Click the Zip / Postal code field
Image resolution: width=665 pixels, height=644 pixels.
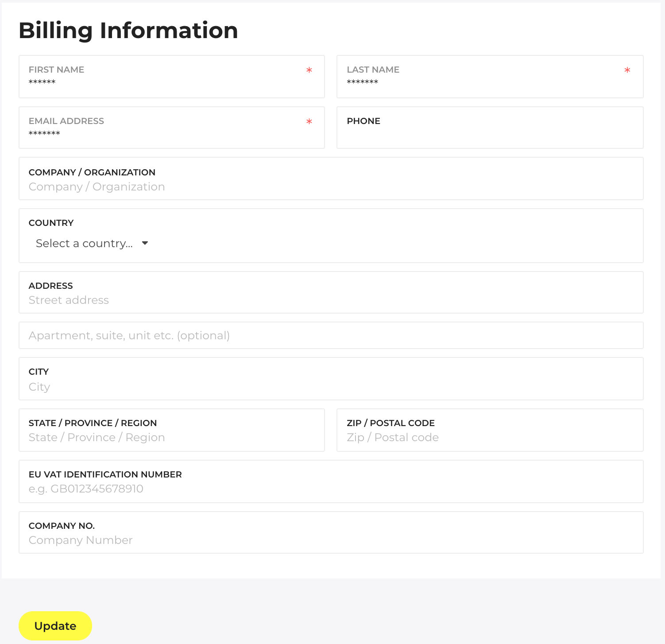pos(490,430)
